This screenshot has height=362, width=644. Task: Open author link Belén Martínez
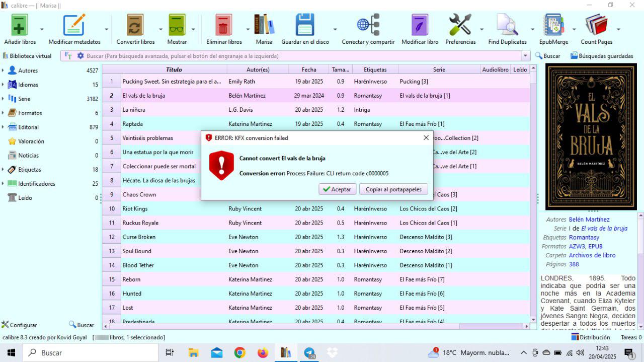[x=589, y=220]
